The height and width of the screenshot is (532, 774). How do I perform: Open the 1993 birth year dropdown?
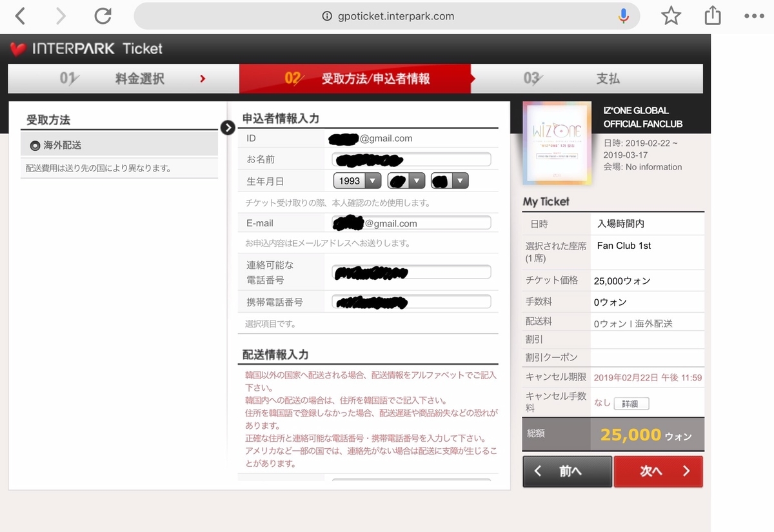click(357, 181)
